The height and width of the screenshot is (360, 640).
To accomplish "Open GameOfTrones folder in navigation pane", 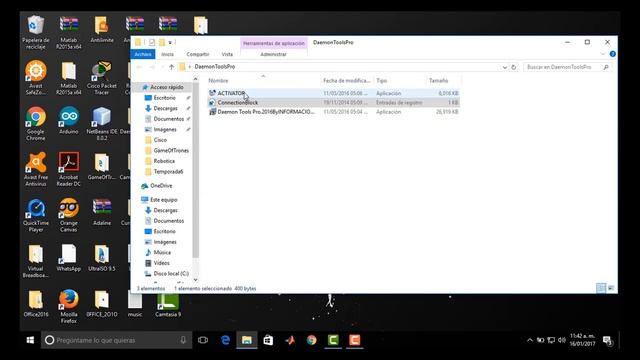I will point(171,151).
